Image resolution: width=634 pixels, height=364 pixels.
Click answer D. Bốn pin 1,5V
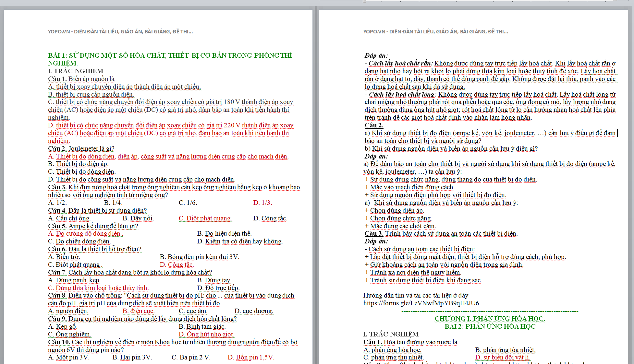[251, 358]
